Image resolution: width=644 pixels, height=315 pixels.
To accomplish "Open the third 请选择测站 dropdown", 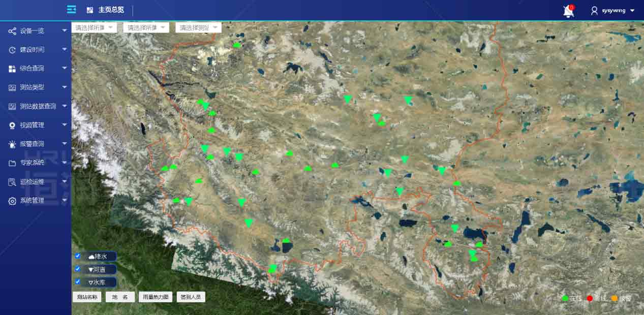I will pyautogui.click(x=198, y=28).
